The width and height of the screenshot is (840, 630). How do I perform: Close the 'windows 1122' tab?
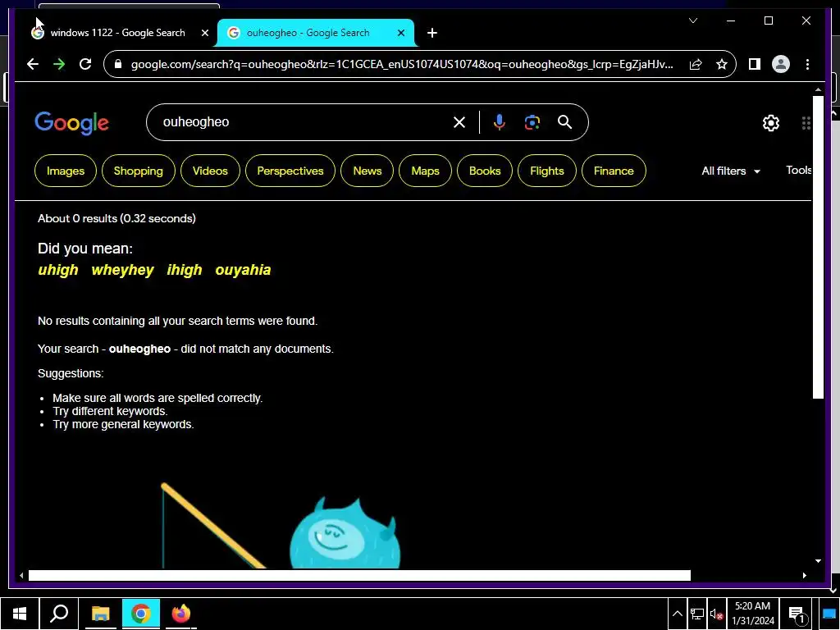tap(204, 33)
